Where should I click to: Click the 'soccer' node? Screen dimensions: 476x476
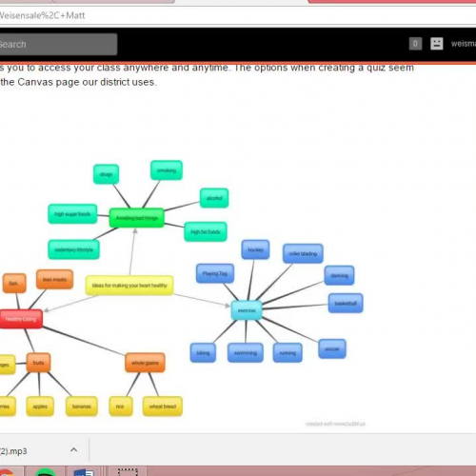[332, 348]
